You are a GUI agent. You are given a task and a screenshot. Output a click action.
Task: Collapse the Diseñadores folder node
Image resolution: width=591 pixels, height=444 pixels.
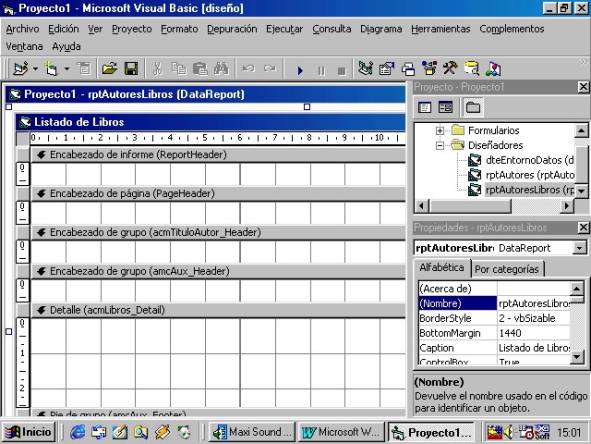[439, 145]
